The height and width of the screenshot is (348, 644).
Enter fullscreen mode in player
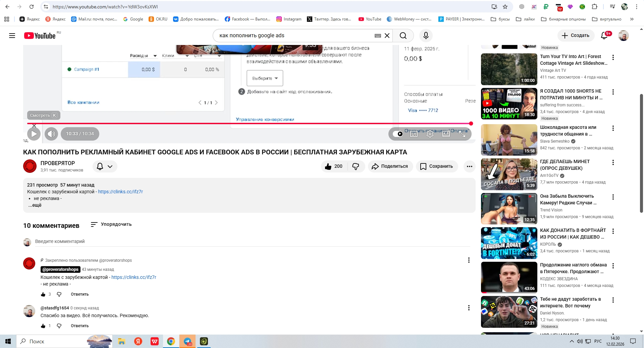(x=462, y=134)
